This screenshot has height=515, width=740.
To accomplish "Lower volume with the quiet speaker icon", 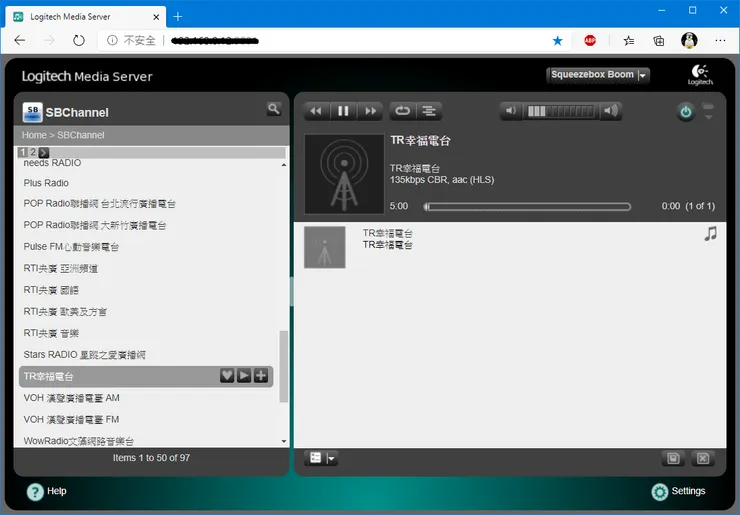I will pyautogui.click(x=511, y=111).
